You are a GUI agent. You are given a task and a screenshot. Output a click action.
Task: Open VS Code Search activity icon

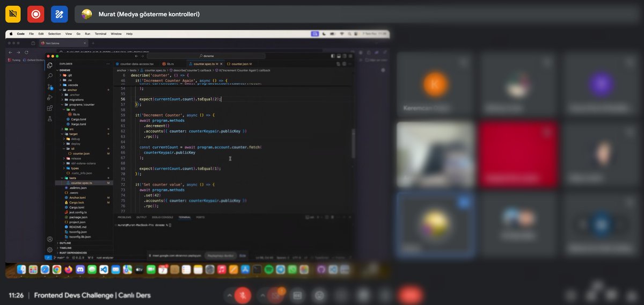[x=50, y=76]
